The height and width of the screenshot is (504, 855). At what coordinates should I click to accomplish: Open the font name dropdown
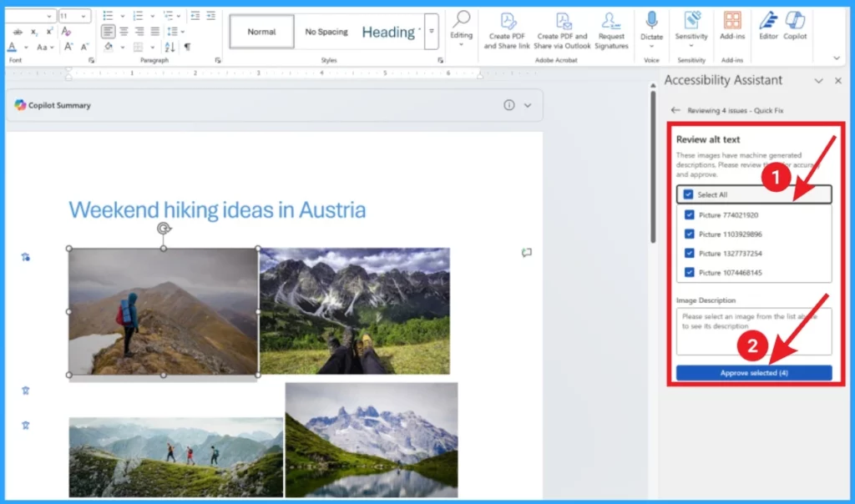tap(49, 16)
